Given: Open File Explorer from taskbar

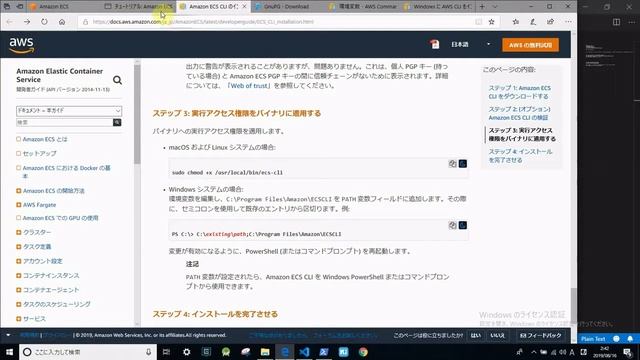Looking at the screenshot, I should pyautogui.click(x=265, y=351).
